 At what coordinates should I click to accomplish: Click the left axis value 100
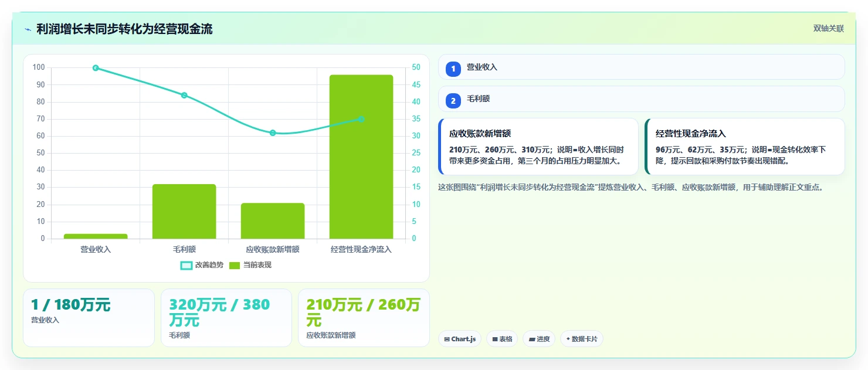coord(39,67)
